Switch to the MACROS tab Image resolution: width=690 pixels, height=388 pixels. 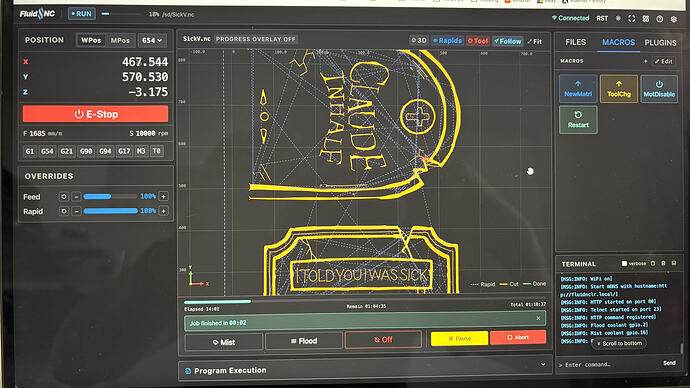coord(618,42)
